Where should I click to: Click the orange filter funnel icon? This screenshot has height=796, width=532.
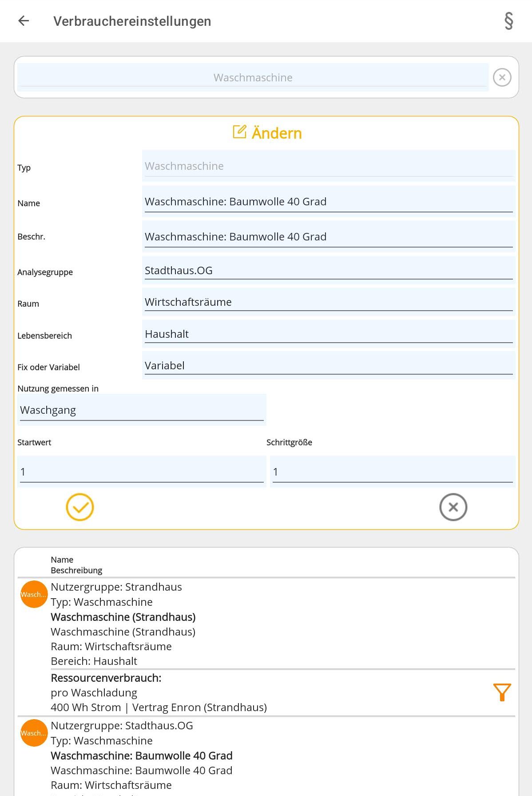[502, 692]
